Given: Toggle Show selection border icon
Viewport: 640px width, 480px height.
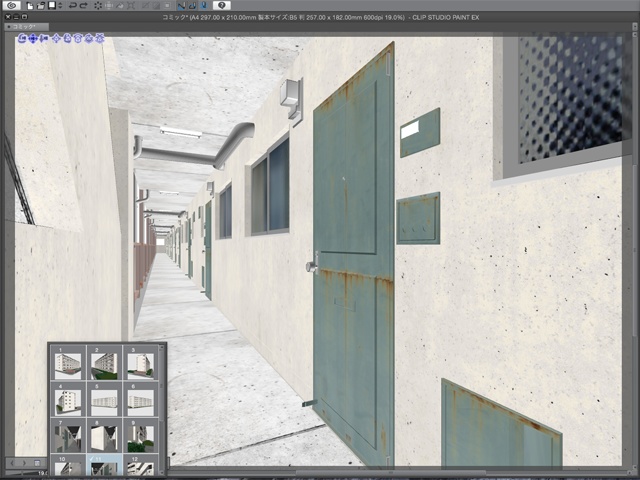Looking at the screenshot, I should [167, 6].
